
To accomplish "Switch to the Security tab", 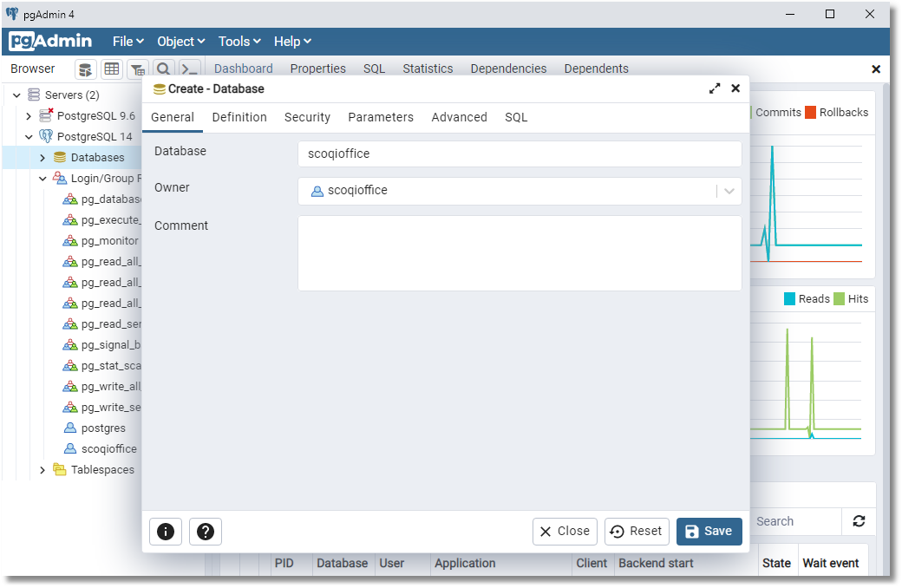I will [307, 117].
